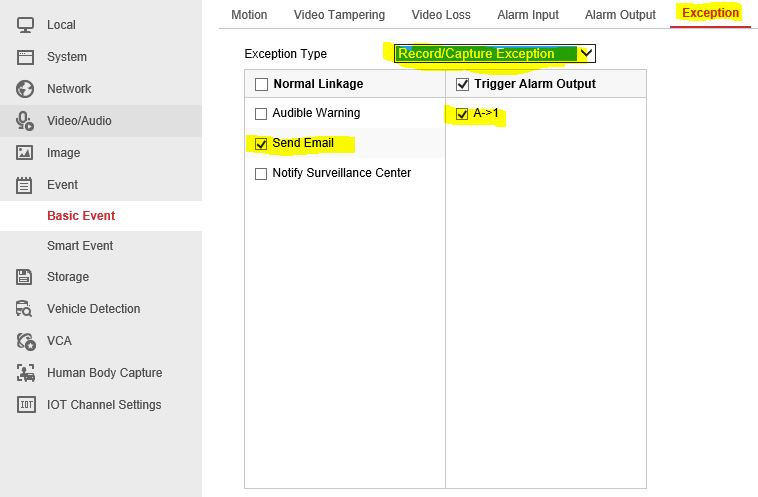The image size is (758, 497).
Task: Switch to the Motion tab
Action: pos(249,15)
